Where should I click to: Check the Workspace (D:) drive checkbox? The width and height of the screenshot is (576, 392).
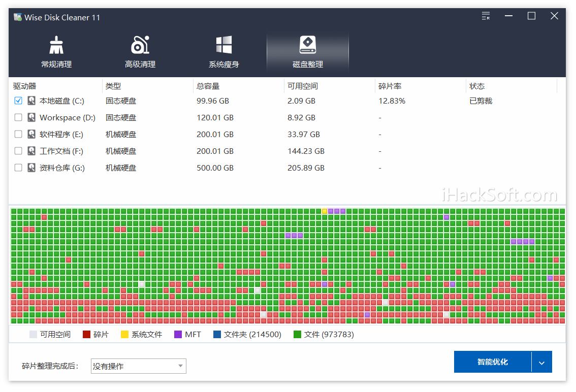click(18, 118)
